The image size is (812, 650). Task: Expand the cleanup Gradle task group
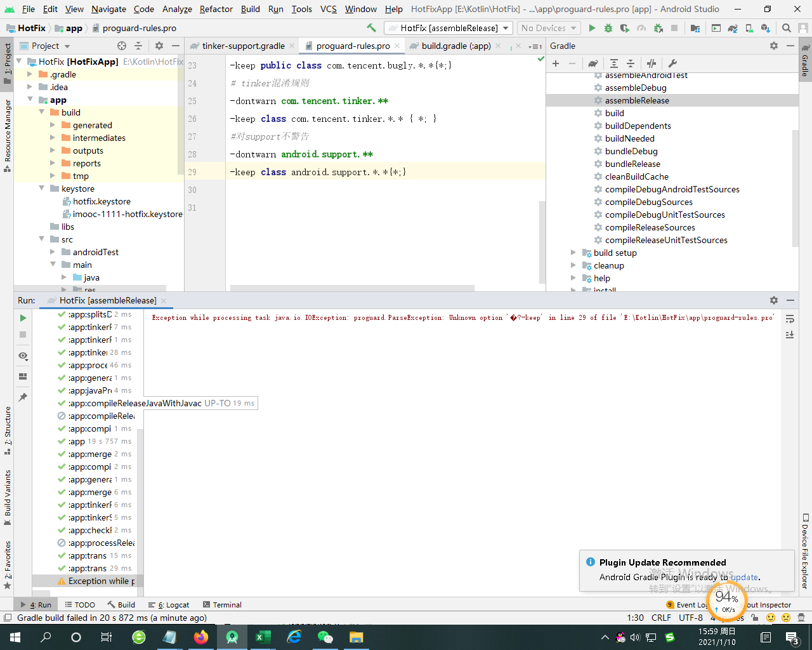pyautogui.click(x=573, y=265)
